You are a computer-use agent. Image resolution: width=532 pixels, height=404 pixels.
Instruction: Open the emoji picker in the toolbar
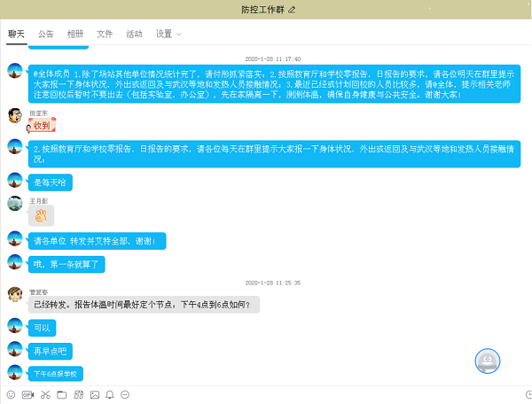(x=11, y=394)
